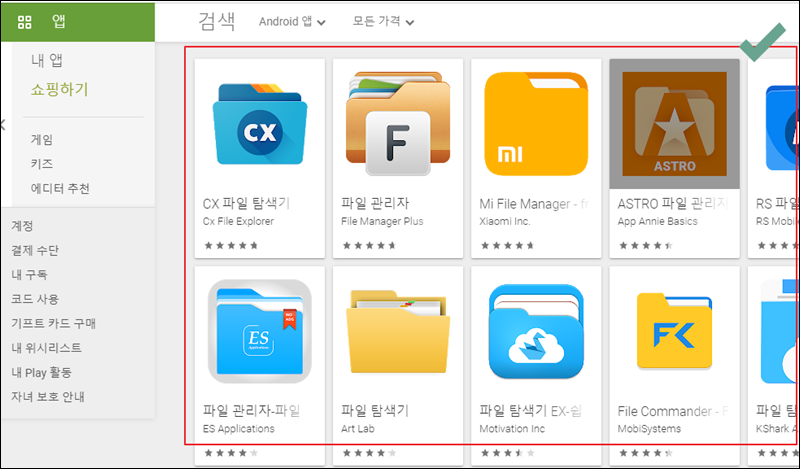Screen dimensions: 800x469
Task: Open the 내 위시리스트 link
Action: (46, 348)
